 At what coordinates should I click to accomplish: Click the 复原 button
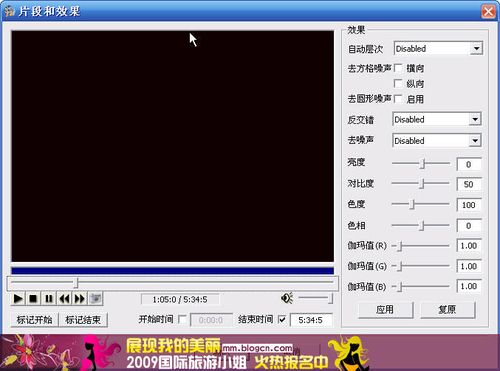(x=447, y=310)
